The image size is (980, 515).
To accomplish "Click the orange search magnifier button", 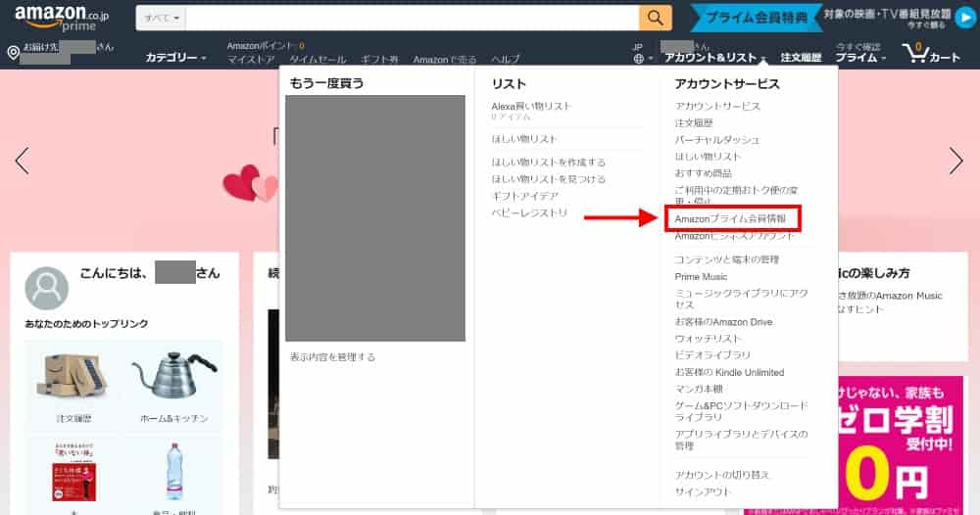I will pyautogui.click(x=655, y=18).
